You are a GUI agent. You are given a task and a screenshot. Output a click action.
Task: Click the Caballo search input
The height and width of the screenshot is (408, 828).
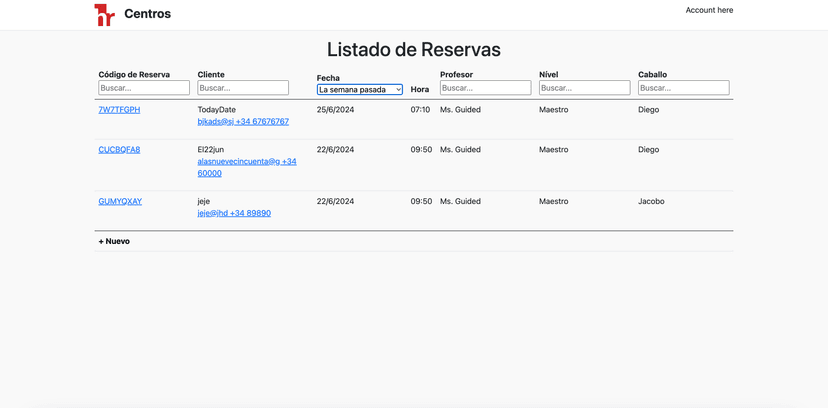click(683, 88)
